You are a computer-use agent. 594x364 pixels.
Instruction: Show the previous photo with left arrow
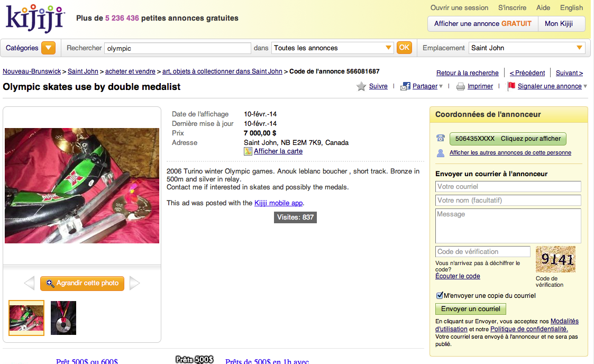[29, 283]
